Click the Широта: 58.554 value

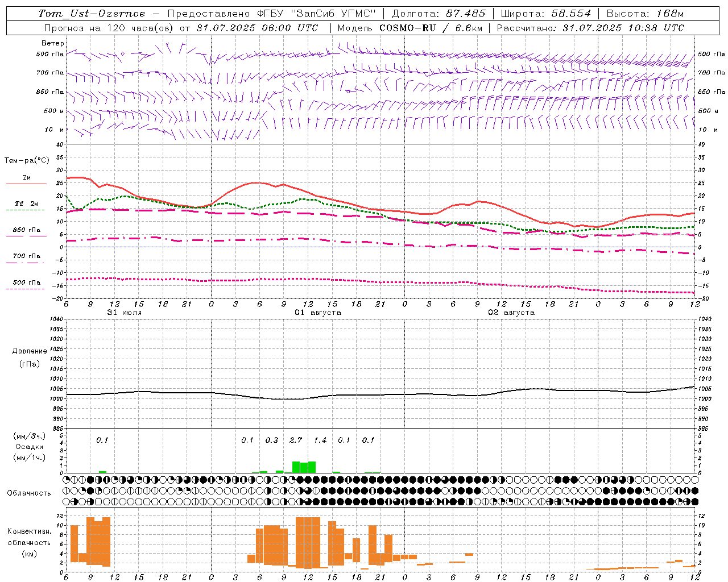click(x=545, y=14)
